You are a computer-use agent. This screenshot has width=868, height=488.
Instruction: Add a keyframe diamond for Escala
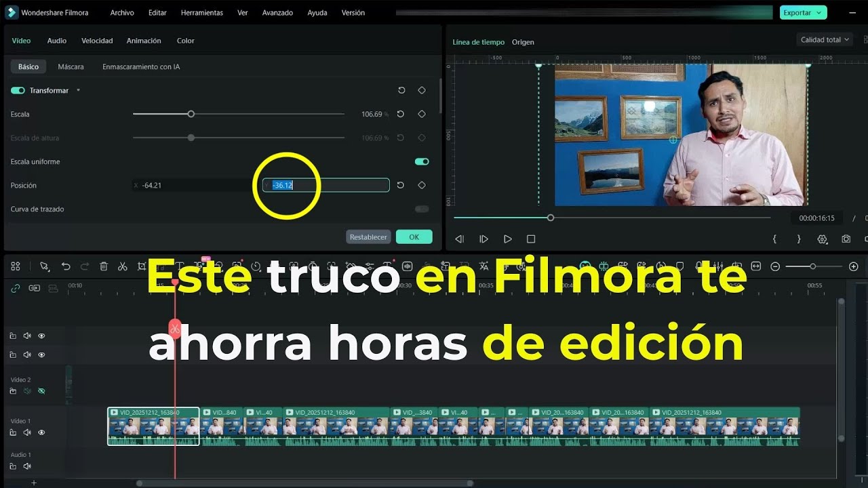pos(422,114)
